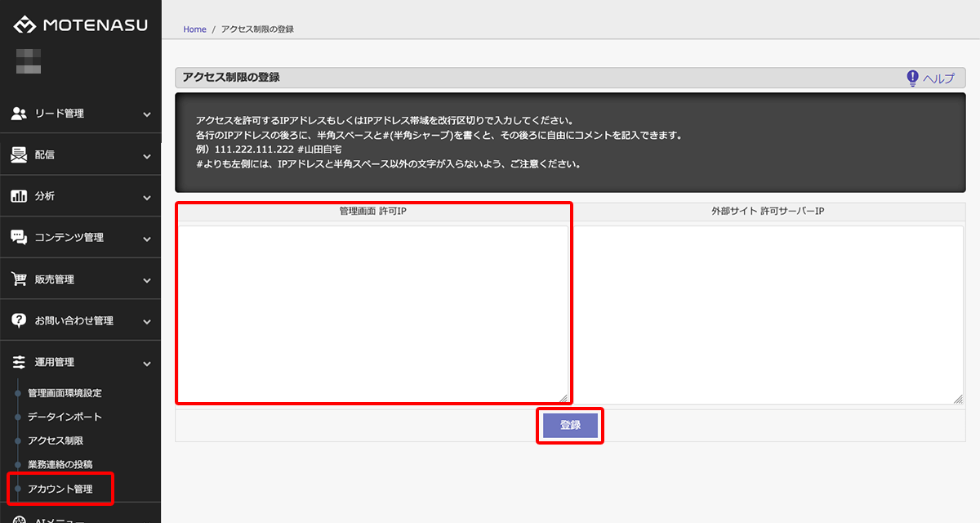Expand the 分析 section chevron
The width and height of the screenshot is (980, 523).
pos(146,197)
